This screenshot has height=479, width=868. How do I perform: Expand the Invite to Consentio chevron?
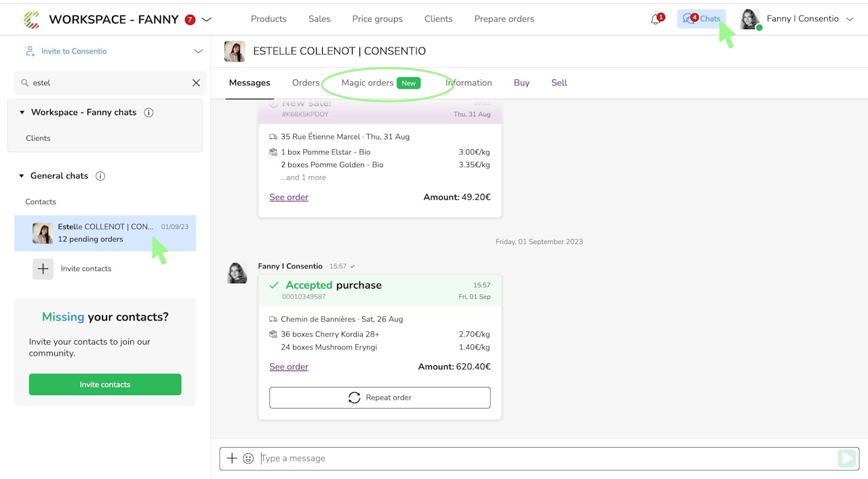click(198, 51)
